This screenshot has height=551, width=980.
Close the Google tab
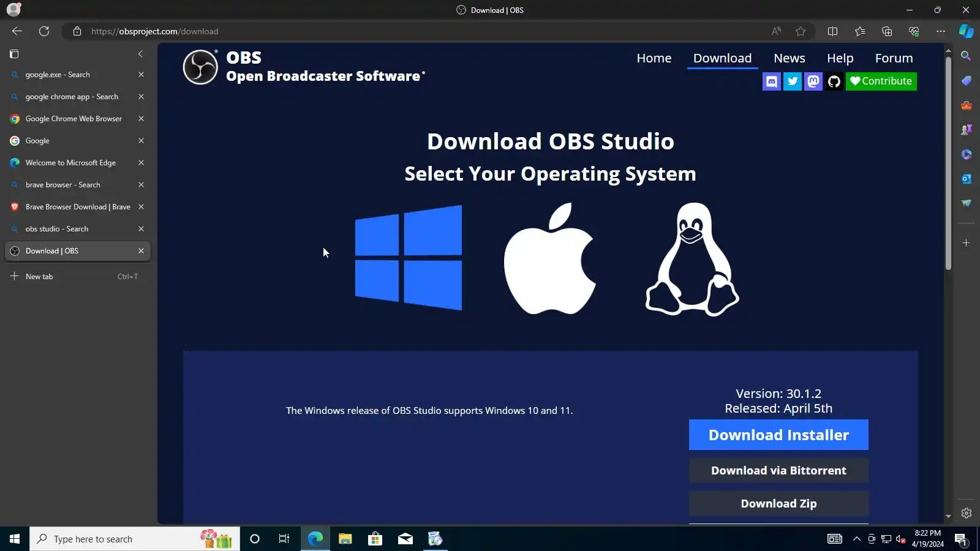coord(141,141)
